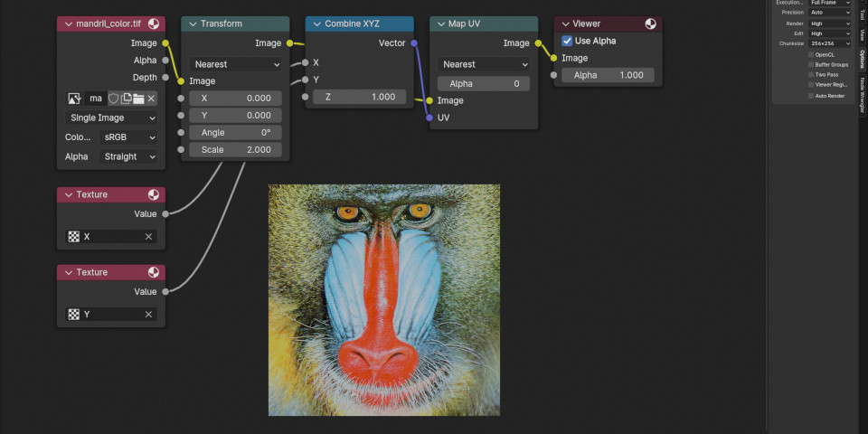The image size is (868, 434).
Task: Disable the Use Alpha checkbox
Action: pyautogui.click(x=567, y=41)
